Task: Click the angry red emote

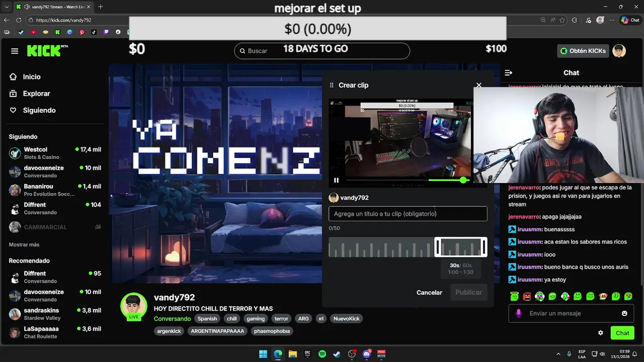Action: tap(527, 297)
